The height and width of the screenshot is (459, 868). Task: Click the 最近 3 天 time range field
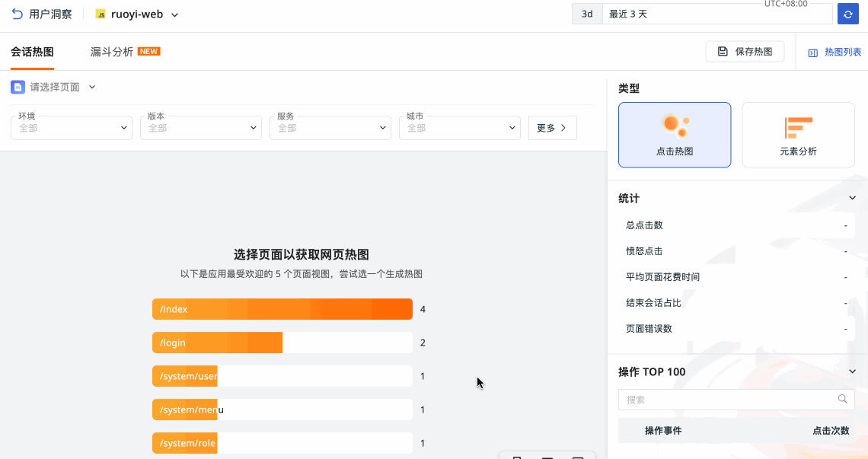click(x=716, y=14)
